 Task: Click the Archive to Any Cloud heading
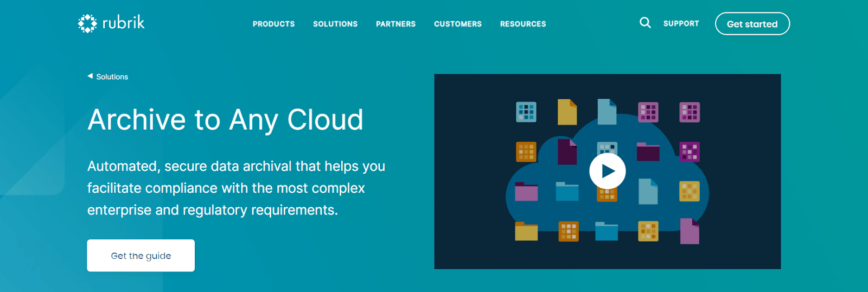coord(225,120)
